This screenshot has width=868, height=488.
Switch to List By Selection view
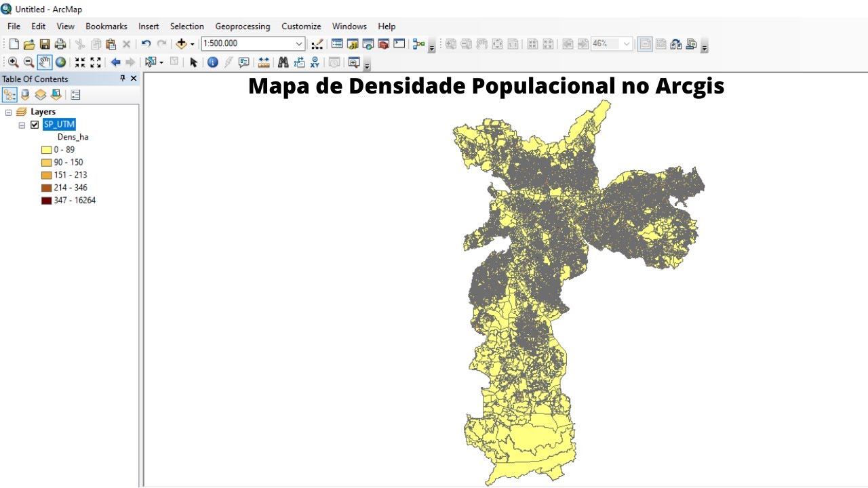point(56,95)
